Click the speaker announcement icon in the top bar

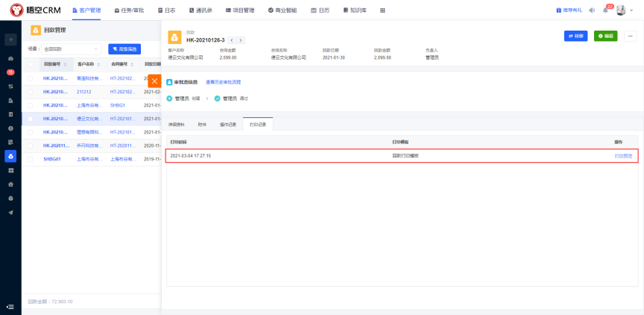(x=592, y=10)
